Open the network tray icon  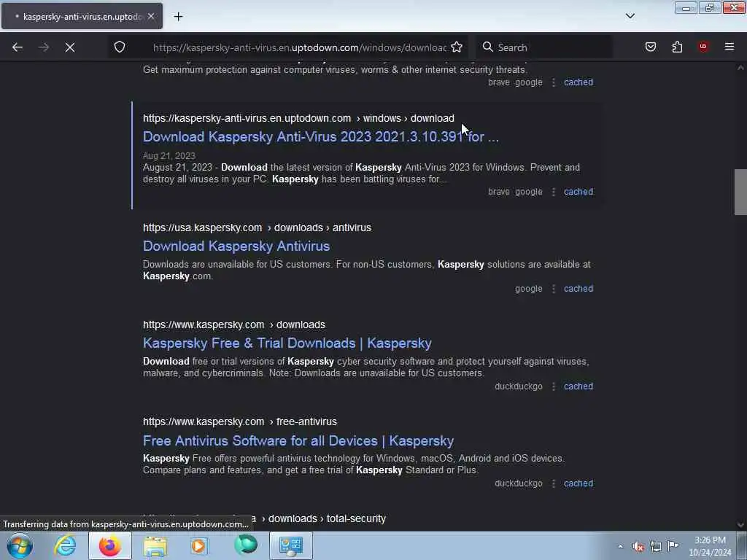coord(656,546)
